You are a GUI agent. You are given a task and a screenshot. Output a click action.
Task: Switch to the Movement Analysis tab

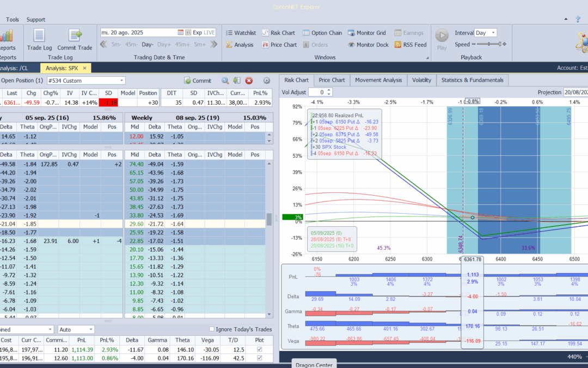click(x=378, y=80)
